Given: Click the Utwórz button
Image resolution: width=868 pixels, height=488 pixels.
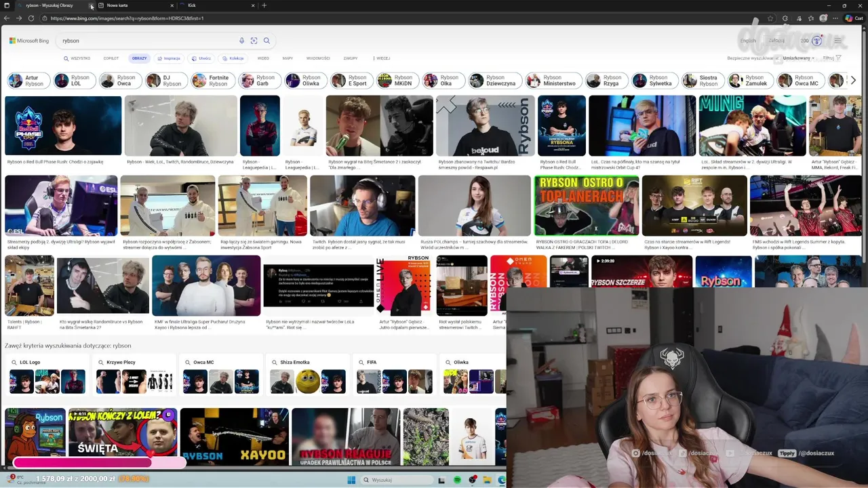Looking at the screenshot, I should point(201,58).
